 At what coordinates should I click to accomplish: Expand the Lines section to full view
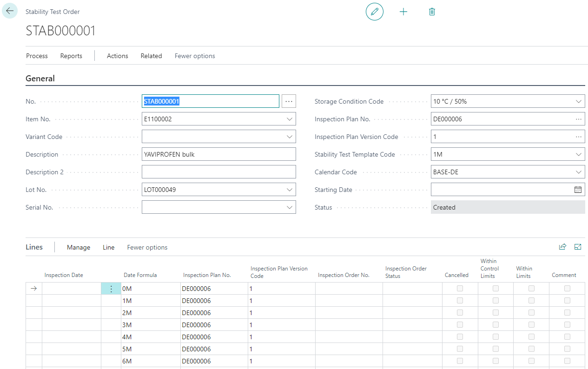click(x=578, y=247)
